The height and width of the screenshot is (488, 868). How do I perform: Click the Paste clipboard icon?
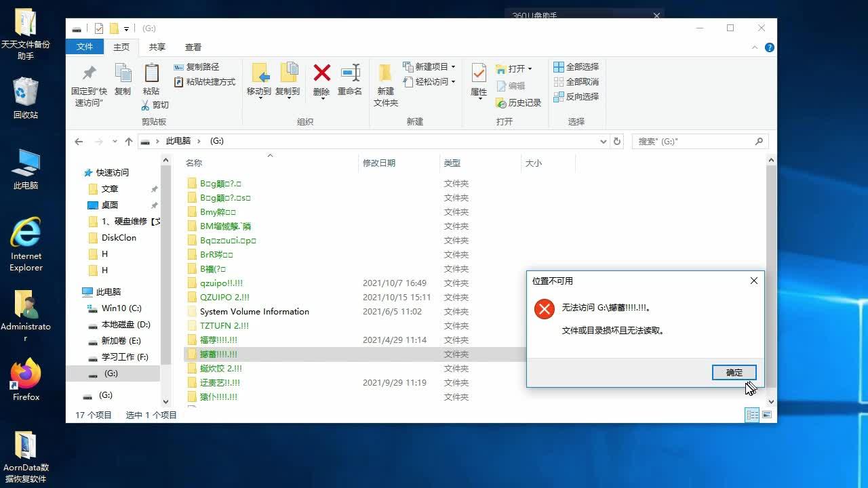tap(151, 73)
